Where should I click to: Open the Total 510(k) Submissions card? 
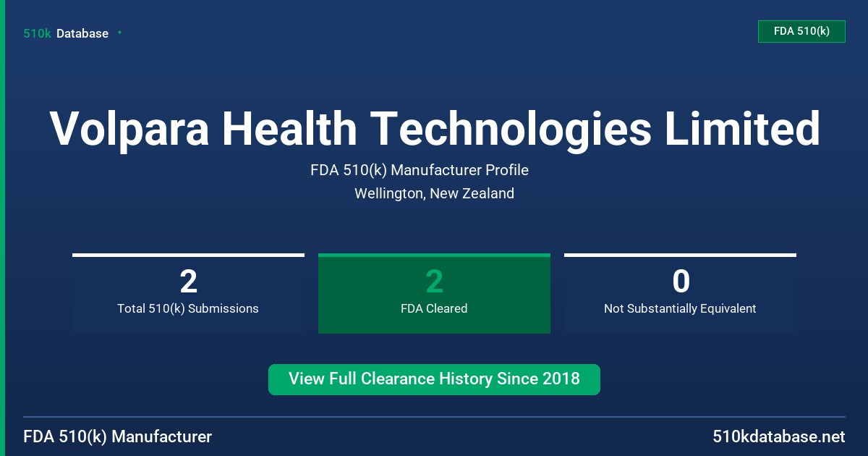click(x=188, y=293)
